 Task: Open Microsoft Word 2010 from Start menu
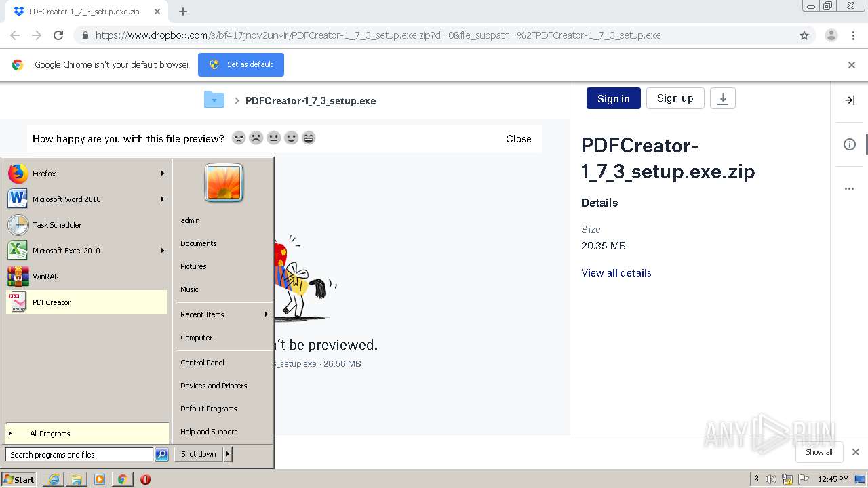click(x=87, y=199)
